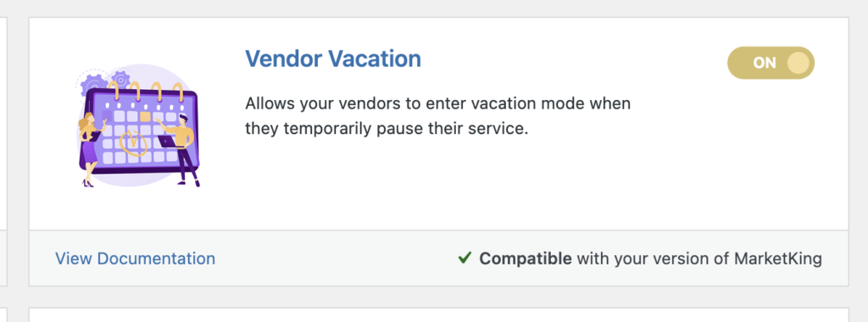Image resolution: width=868 pixels, height=322 pixels.
Task: Click the module description about vacation mode
Action: pyautogui.click(x=438, y=116)
